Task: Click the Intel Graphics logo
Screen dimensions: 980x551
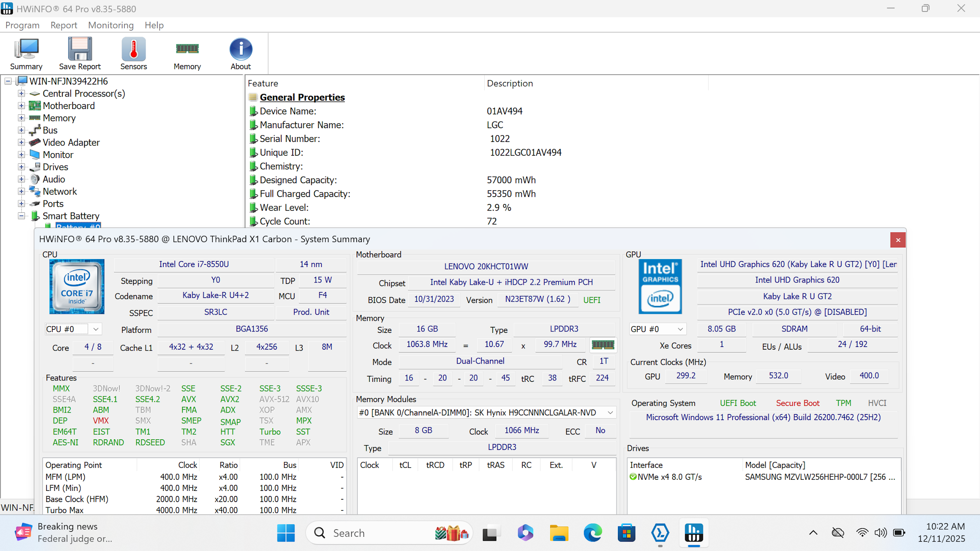Action: tap(660, 287)
